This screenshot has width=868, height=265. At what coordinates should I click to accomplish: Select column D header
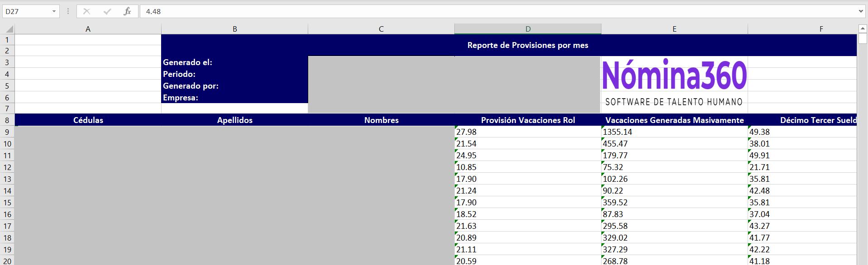pos(528,29)
